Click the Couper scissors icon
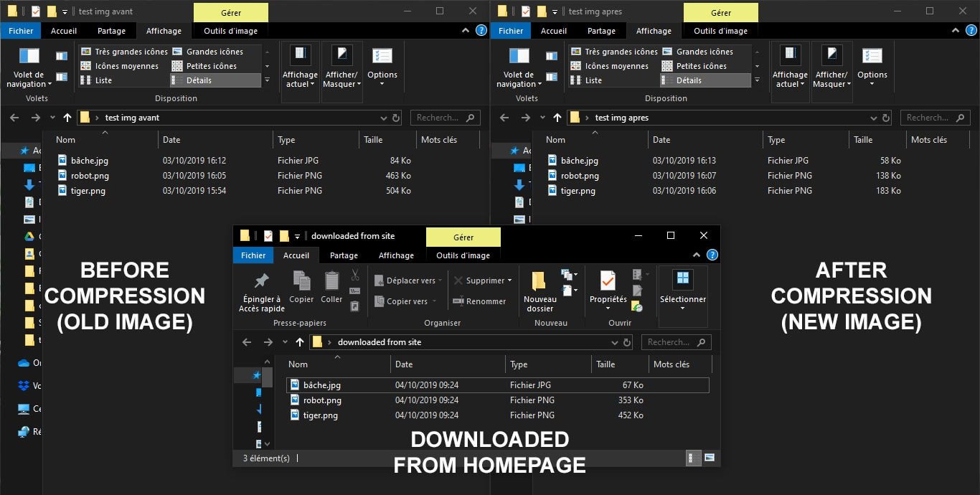The height and width of the screenshot is (495, 980). [x=354, y=275]
